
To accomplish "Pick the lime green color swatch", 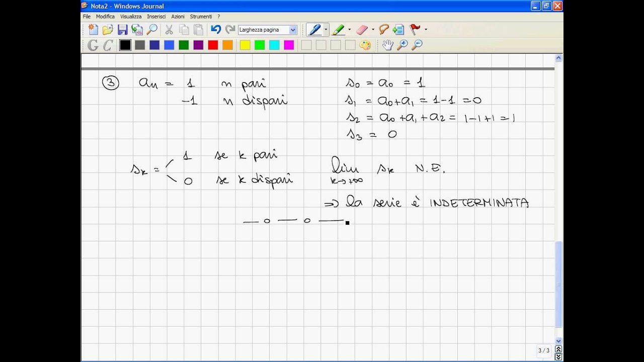I will click(x=260, y=45).
